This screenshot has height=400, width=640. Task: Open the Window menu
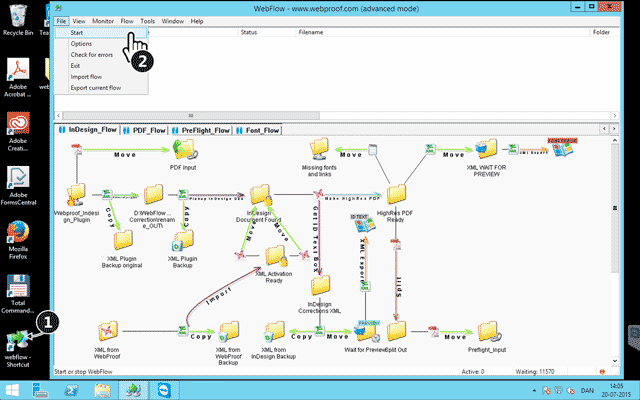173,21
